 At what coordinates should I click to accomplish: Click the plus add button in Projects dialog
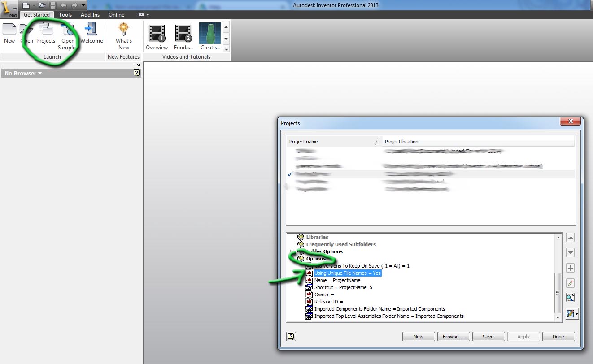click(571, 268)
